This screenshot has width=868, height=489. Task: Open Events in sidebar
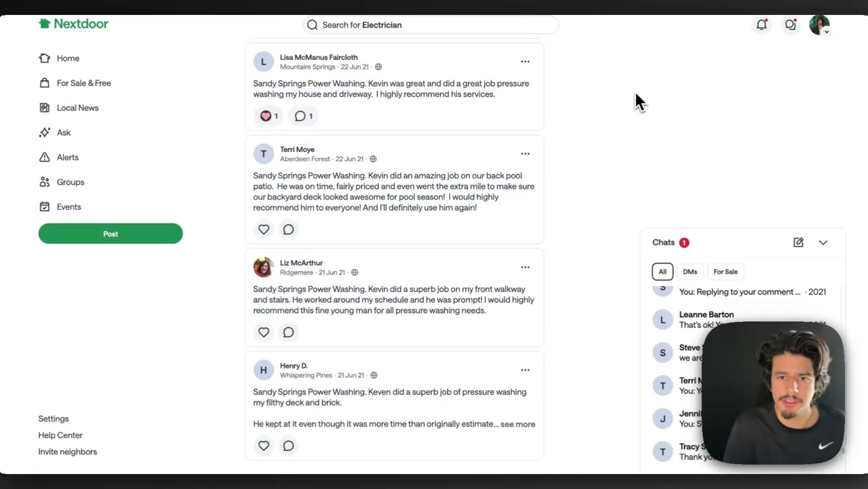pyautogui.click(x=69, y=207)
